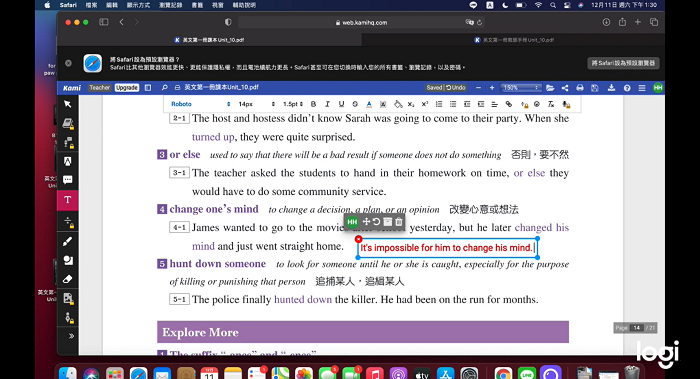Save the document with disk icon
Screen dimensions: 700x379
(595, 88)
